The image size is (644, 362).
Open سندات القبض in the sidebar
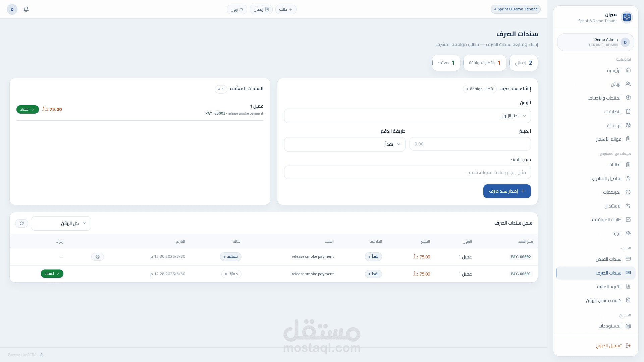(608, 259)
